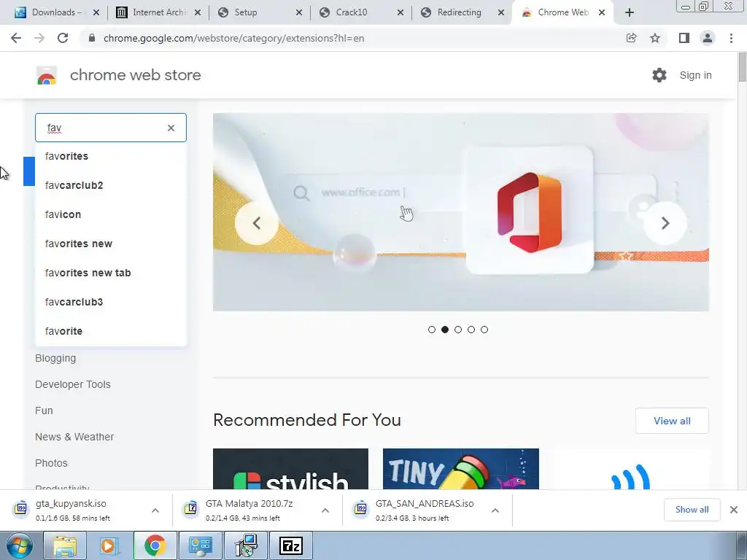Choose the 'favorite' suggestion

[111, 331]
